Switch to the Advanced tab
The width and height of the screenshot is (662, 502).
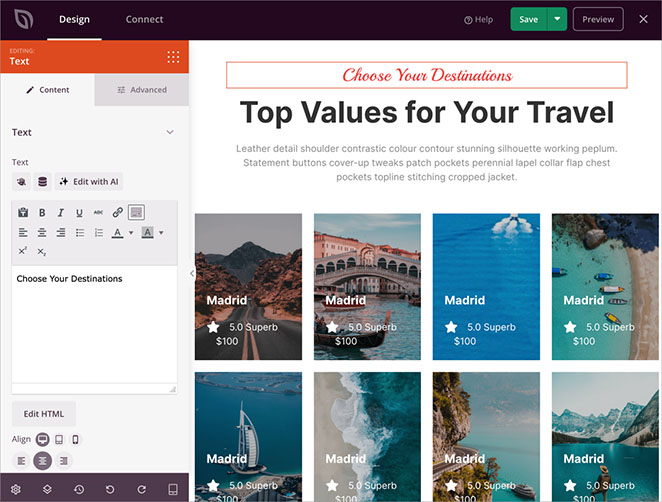142,90
